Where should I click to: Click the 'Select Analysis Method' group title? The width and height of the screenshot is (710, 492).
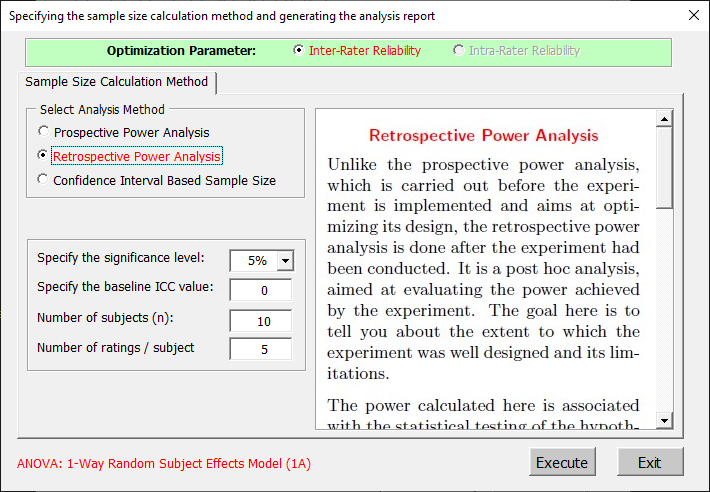102,110
